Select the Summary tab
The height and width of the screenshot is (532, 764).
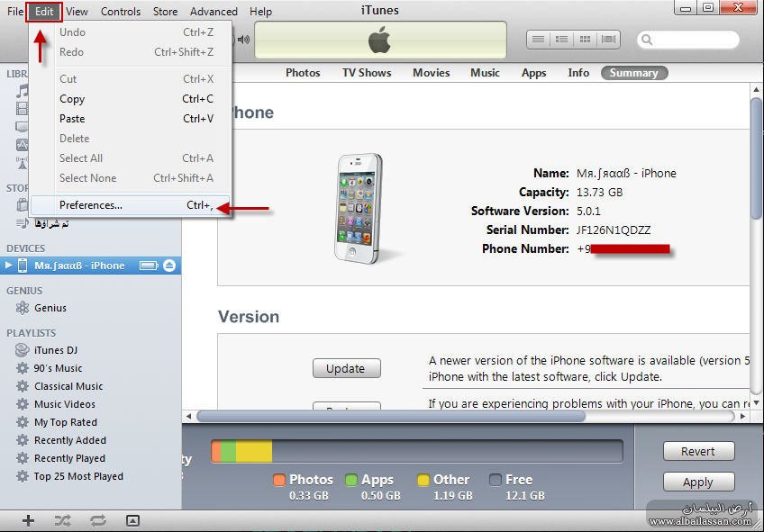tap(634, 73)
